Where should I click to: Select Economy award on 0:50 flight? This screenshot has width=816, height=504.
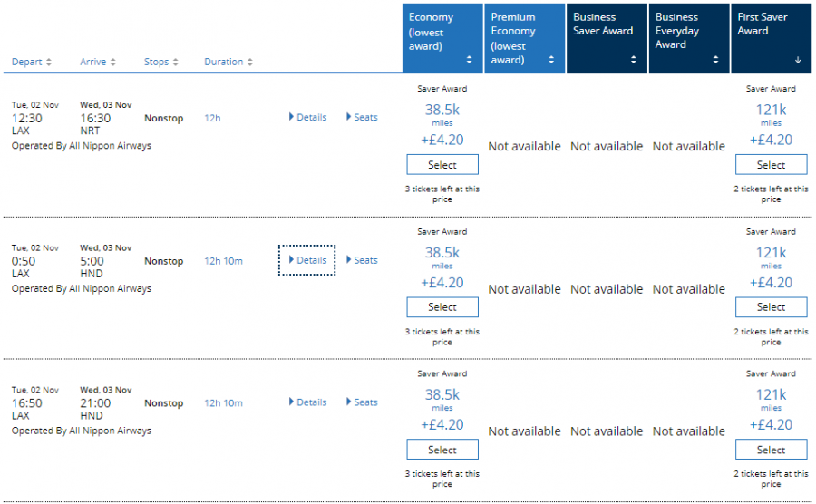click(x=442, y=307)
